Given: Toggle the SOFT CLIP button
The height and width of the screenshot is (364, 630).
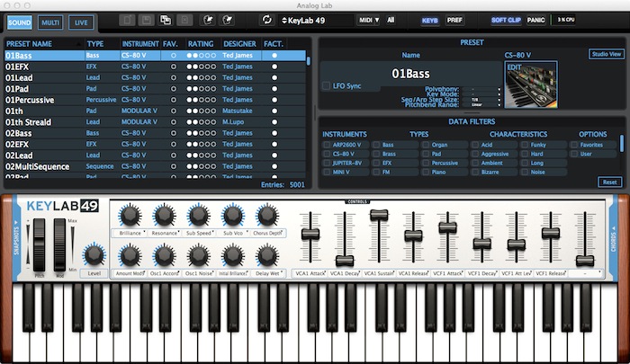Looking at the screenshot, I should 506,20.
